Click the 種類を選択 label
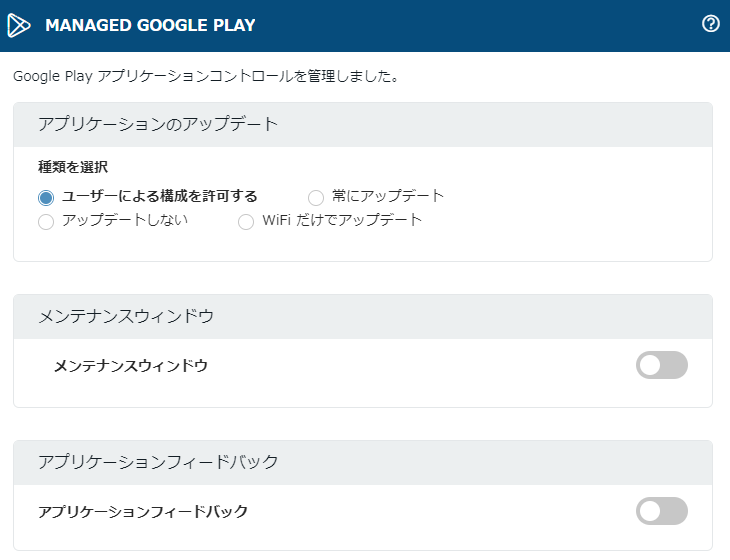The image size is (730, 560). [73, 168]
